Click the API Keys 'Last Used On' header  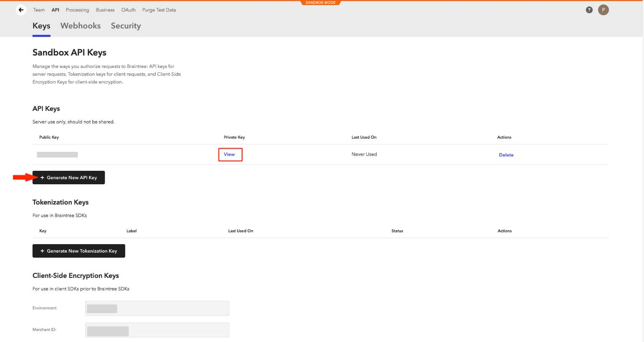364,137
